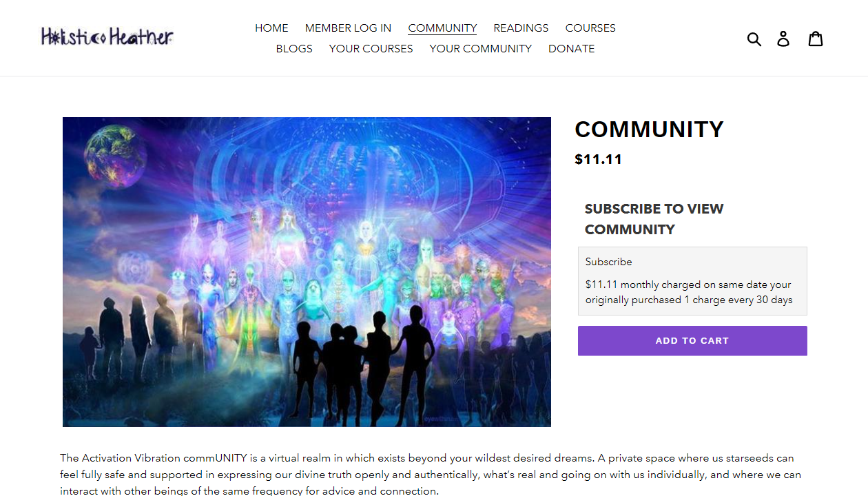This screenshot has height=496, width=868.
Task: Navigate to COURSES in the header
Action: [x=590, y=28]
